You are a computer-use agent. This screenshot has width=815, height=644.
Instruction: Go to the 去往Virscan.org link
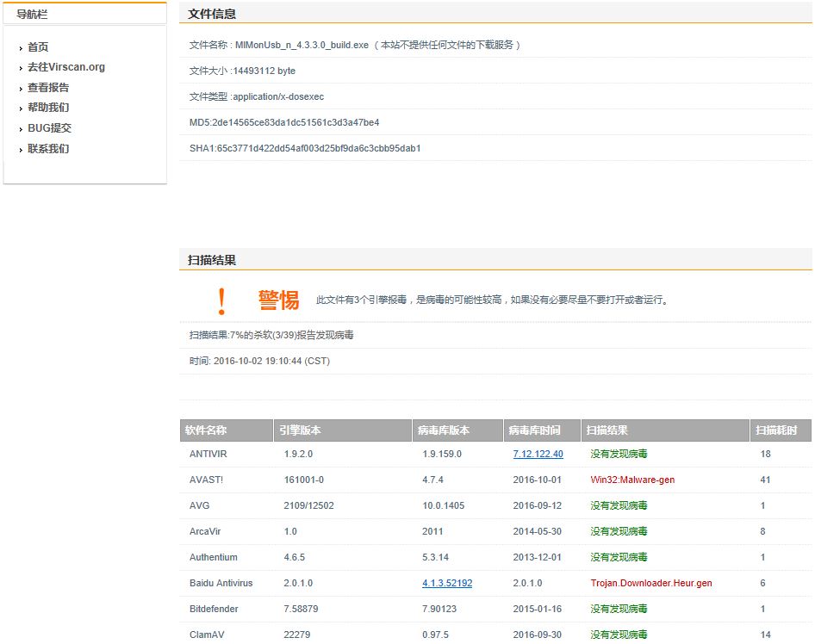pyautogui.click(x=66, y=67)
